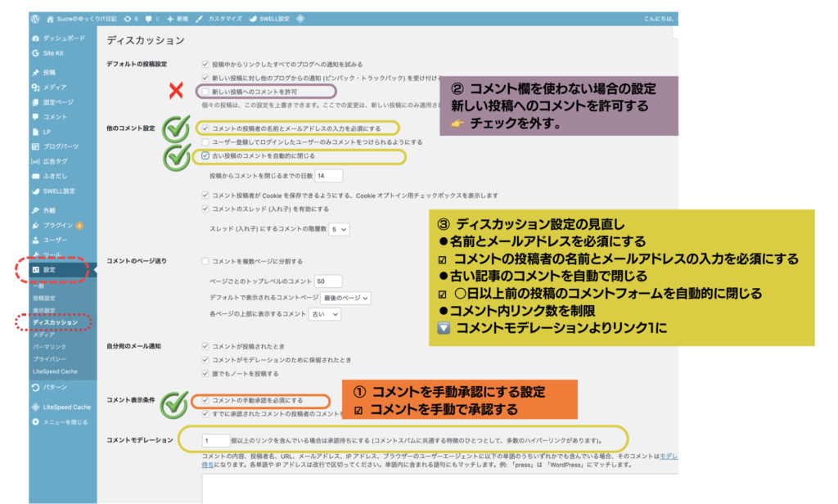This screenshot has height=504, width=838.
Task: Click メニューを閉じる to collapse the sidebar
Action: tap(65, 422)
